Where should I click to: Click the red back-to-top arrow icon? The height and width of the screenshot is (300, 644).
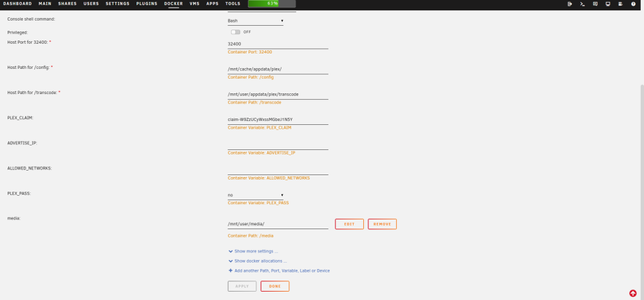tap(632, 293)
